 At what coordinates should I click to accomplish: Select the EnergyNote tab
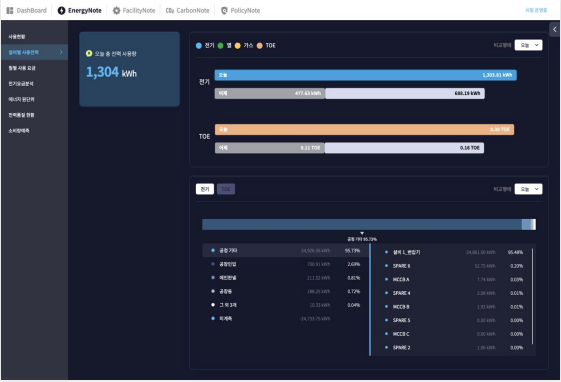(x=80, y=10)
